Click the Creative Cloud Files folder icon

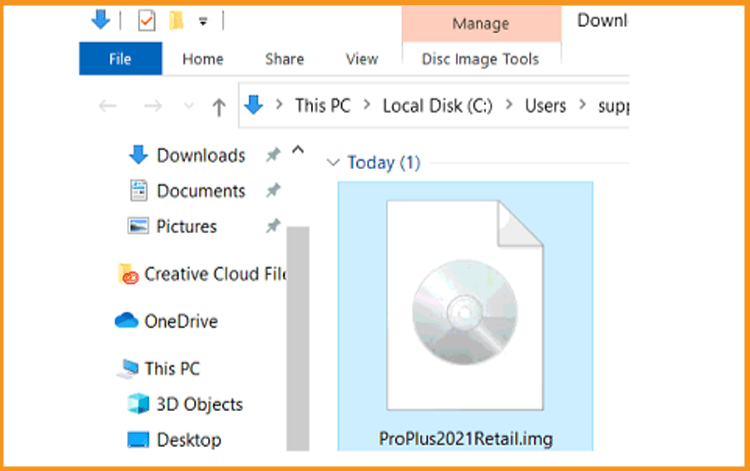pyautogui.click(x=128, y=274)
